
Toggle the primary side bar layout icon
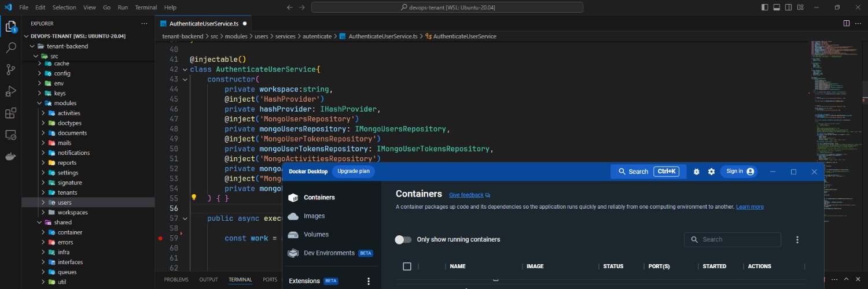(765, 8)
